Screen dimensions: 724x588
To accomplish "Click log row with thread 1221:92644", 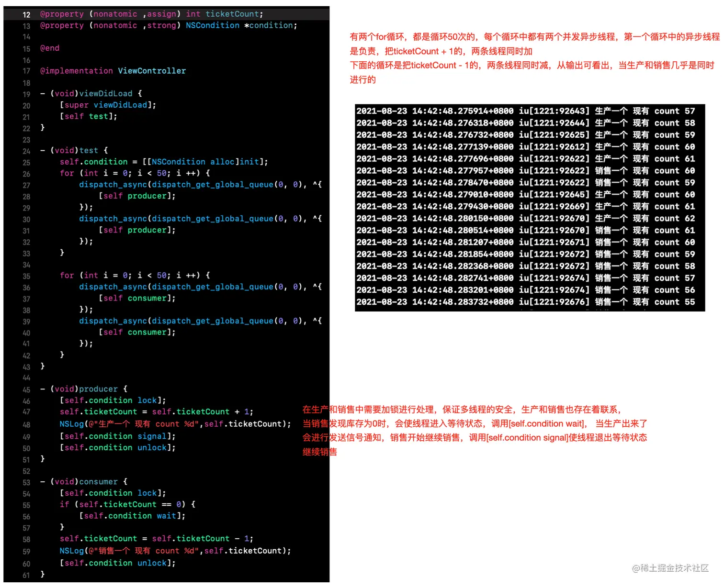I will pos(525,123).
